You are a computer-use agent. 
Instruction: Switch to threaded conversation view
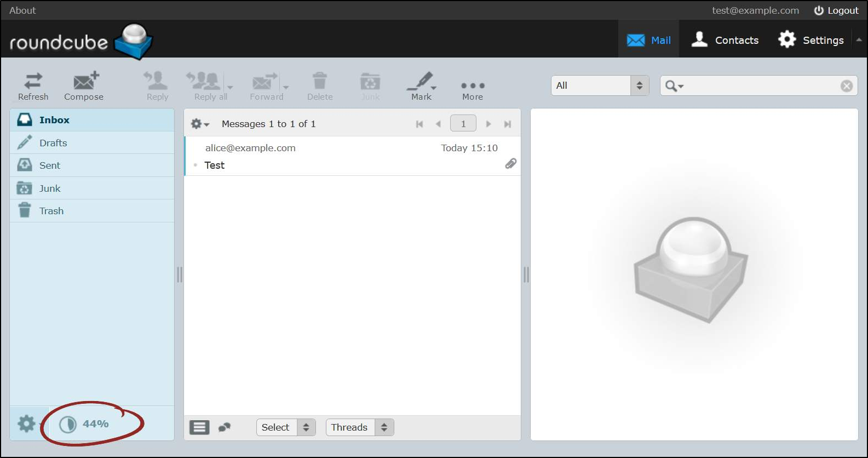225,427
